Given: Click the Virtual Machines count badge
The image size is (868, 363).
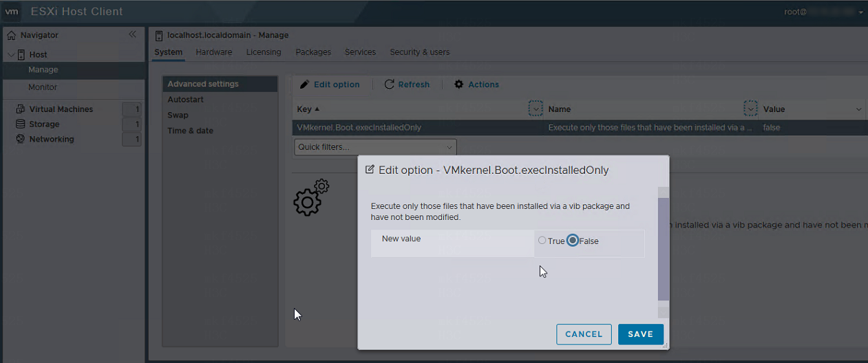Looking at the screenshot, I should coord(132,109).
